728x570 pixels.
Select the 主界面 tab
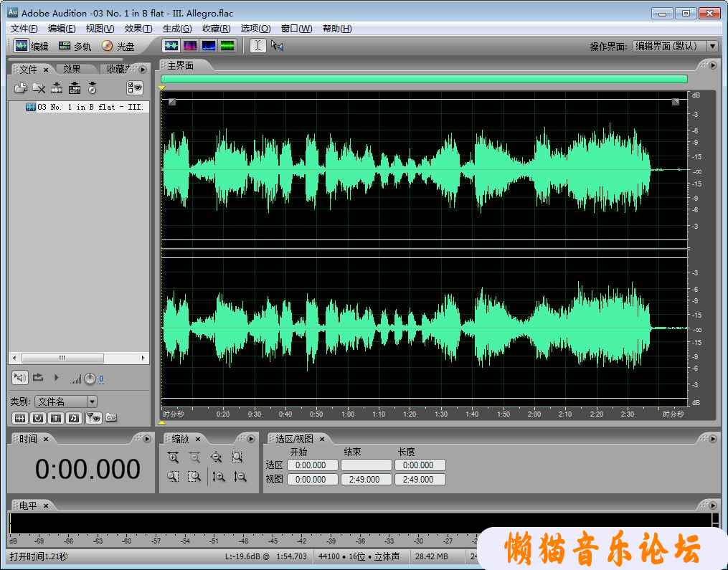point(181,65)
